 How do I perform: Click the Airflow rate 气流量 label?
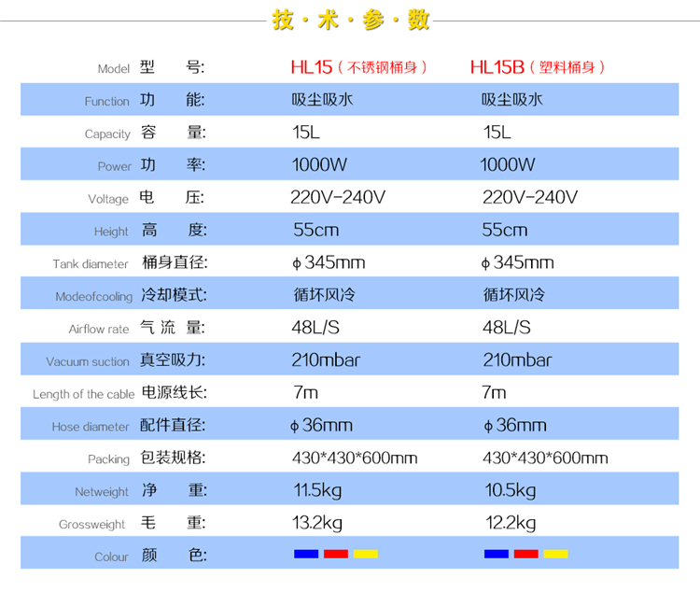pyautogui.click(x=136, y=328)
